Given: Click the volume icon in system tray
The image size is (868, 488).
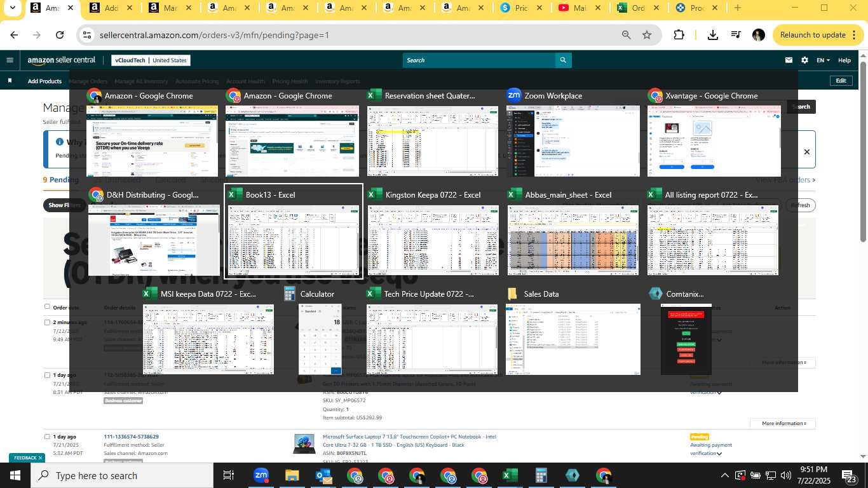Looking at the screenshot, I should click(x=787, y=475).
